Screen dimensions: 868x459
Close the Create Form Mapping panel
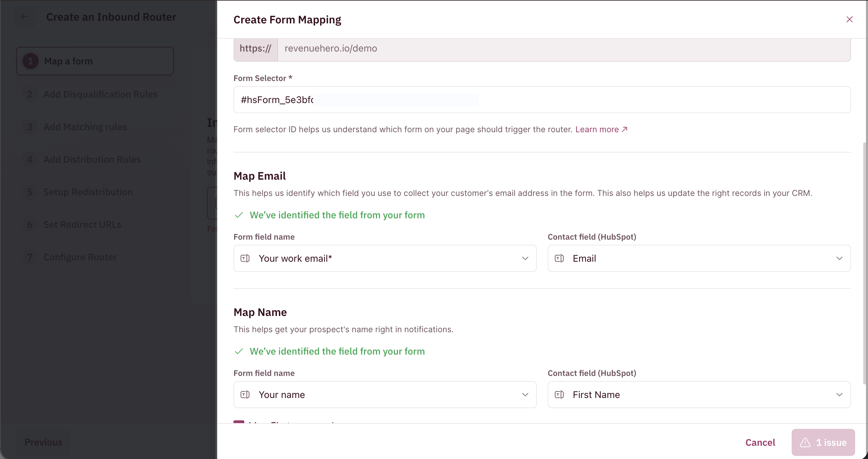[x=849, y=19]
